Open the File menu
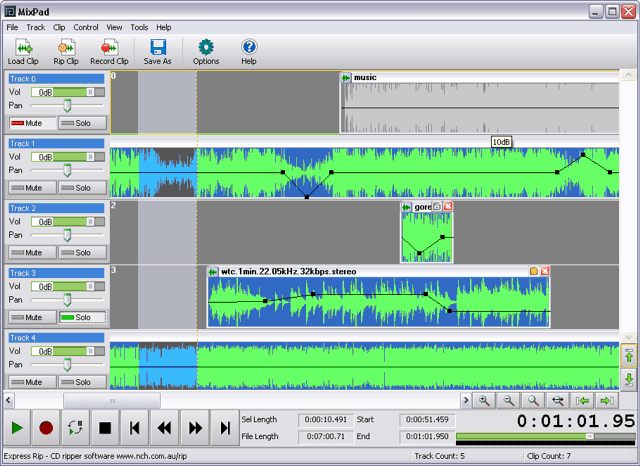 point(12,27)
